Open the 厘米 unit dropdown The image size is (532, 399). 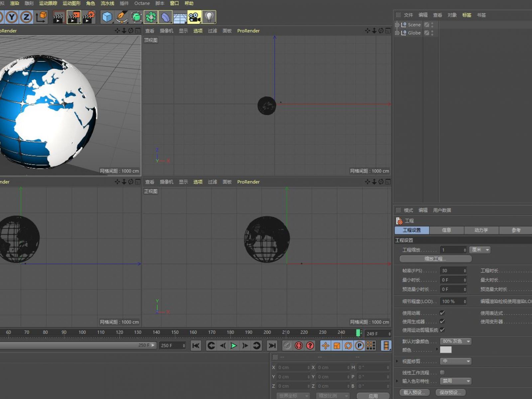480,250
